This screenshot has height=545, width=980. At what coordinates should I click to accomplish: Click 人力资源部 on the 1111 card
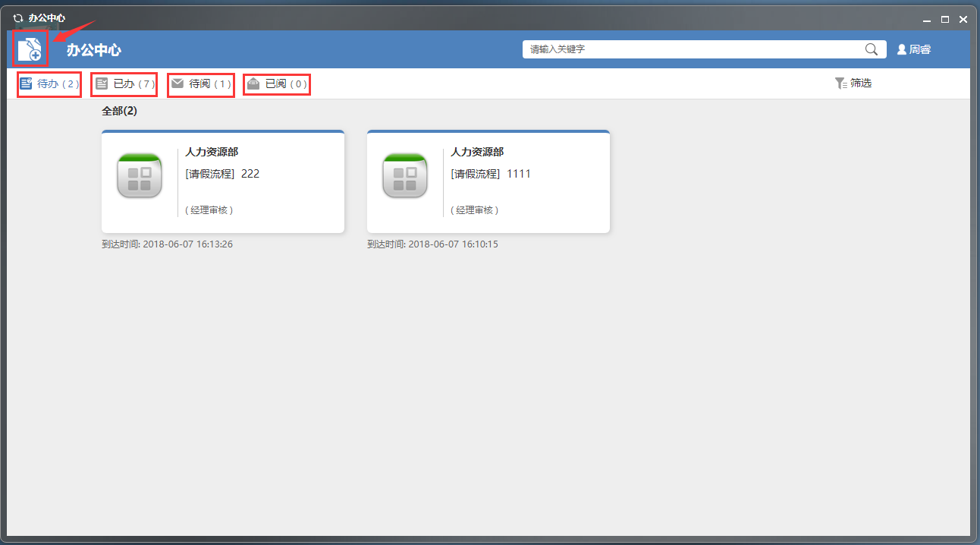[477, 153]
